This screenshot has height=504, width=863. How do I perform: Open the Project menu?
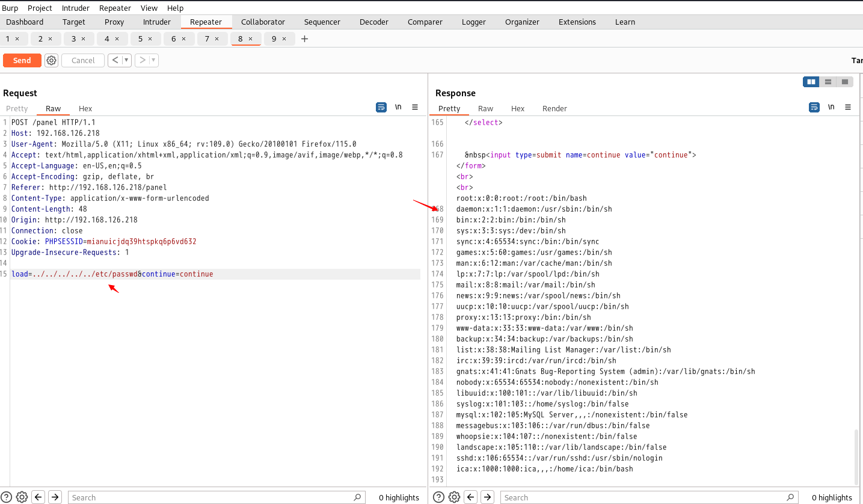[x=40, y=8]
